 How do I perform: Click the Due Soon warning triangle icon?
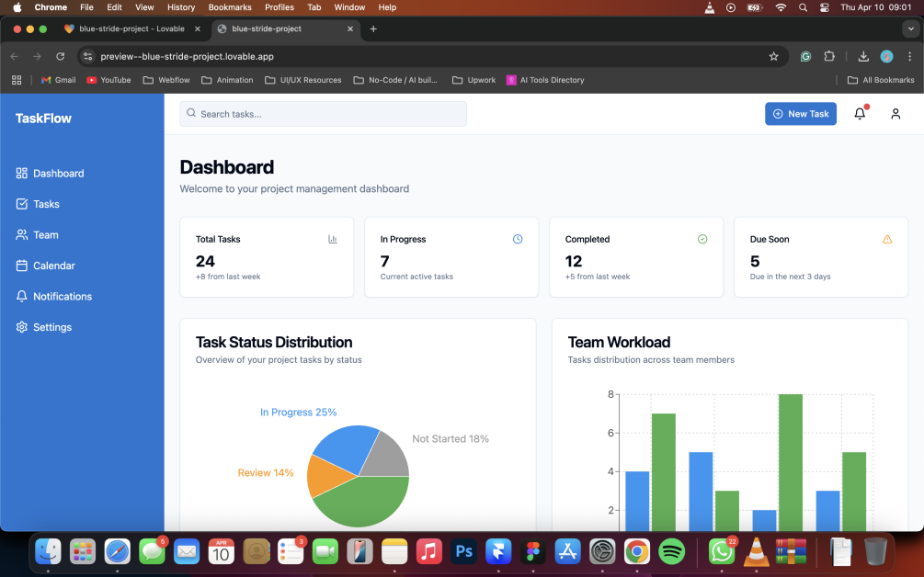[x=887, y=239]
